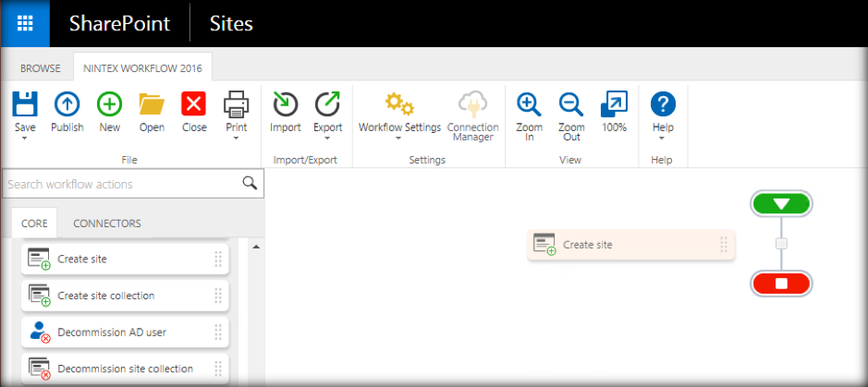
Task: Click the Zoom In magnifier
Action: (529, 104)
